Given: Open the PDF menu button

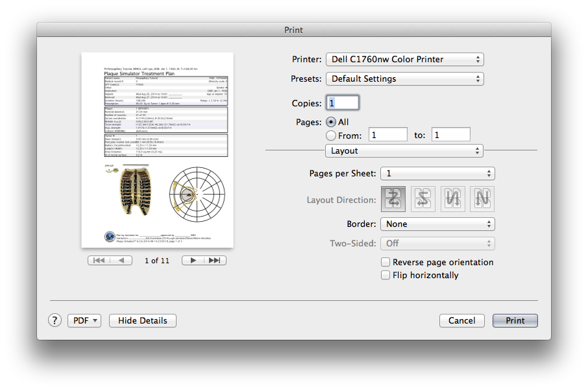Looking at the screenshot, I should point(84,320).
